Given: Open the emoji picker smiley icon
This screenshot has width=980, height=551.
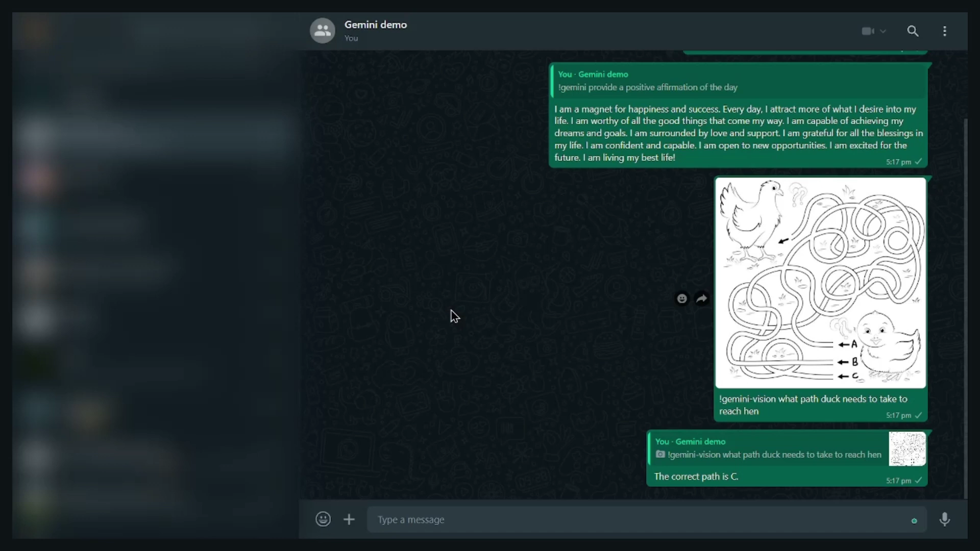Looking at the screenshot, I should (x=323, y=519).
